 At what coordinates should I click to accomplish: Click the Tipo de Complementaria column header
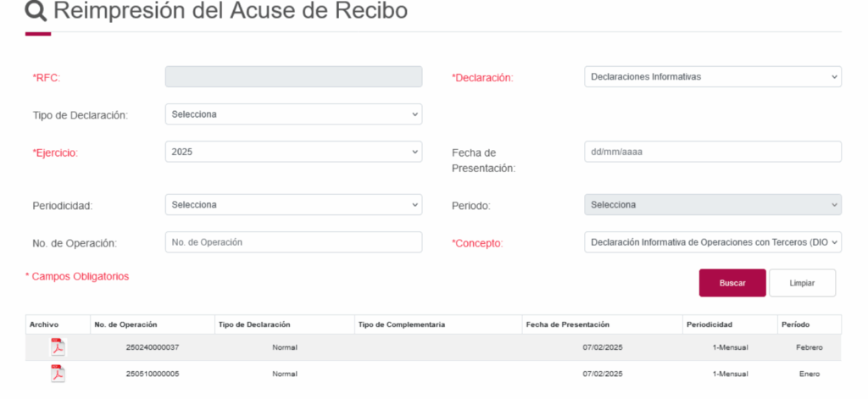click(401, 324)
